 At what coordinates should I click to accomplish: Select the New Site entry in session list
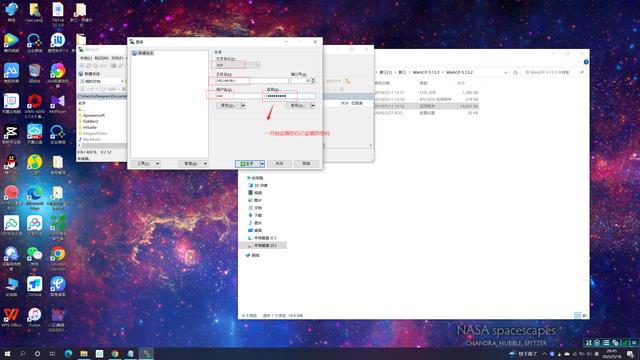pyautogui.click(x=143, y=53)
